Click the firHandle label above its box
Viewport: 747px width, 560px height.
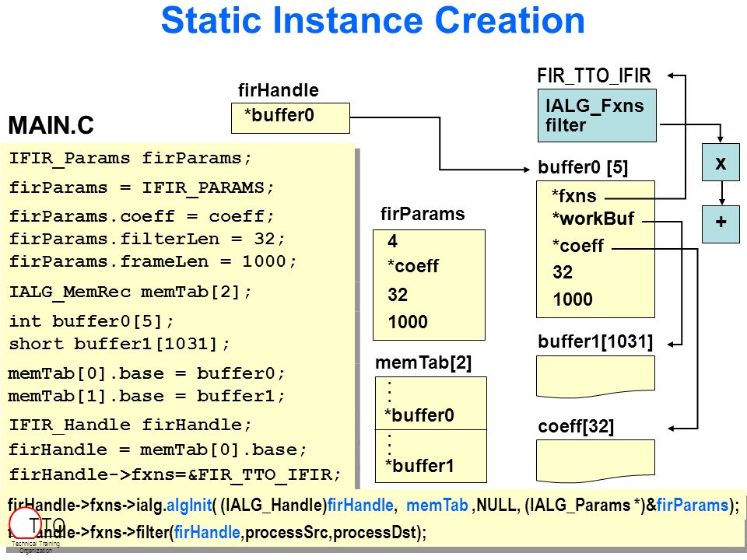[x=279, y=90]
